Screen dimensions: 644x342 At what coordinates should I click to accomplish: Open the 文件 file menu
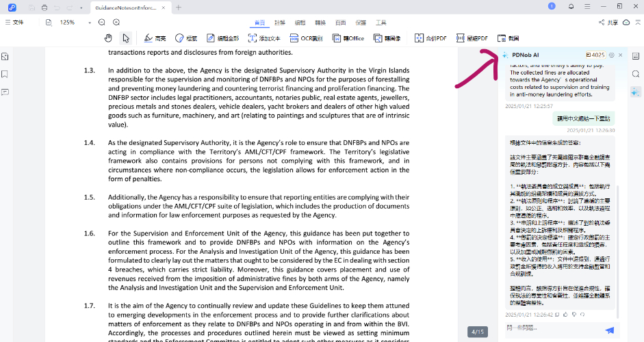[x=14, y=23]
